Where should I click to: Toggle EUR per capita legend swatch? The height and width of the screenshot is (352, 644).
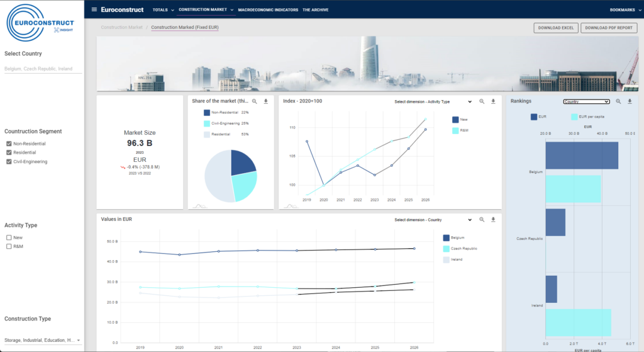click(x=574, y=116)
